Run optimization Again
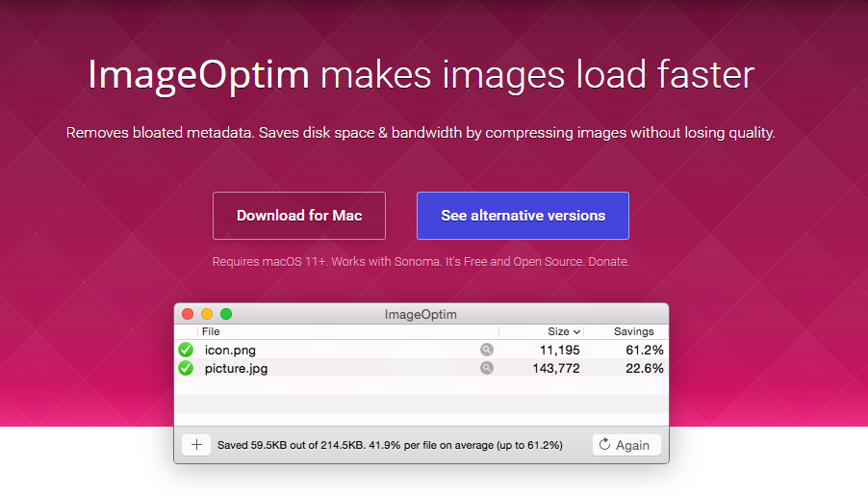 pos(626,445)
